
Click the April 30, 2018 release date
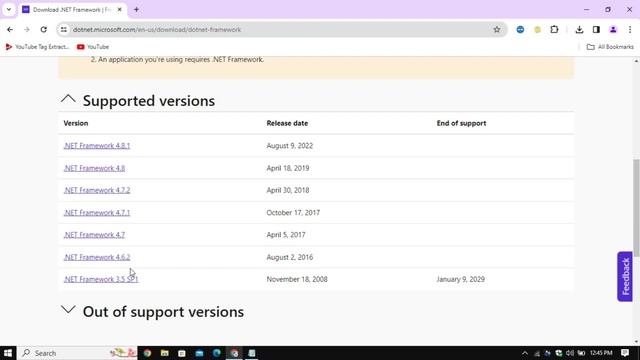[288, 190]
